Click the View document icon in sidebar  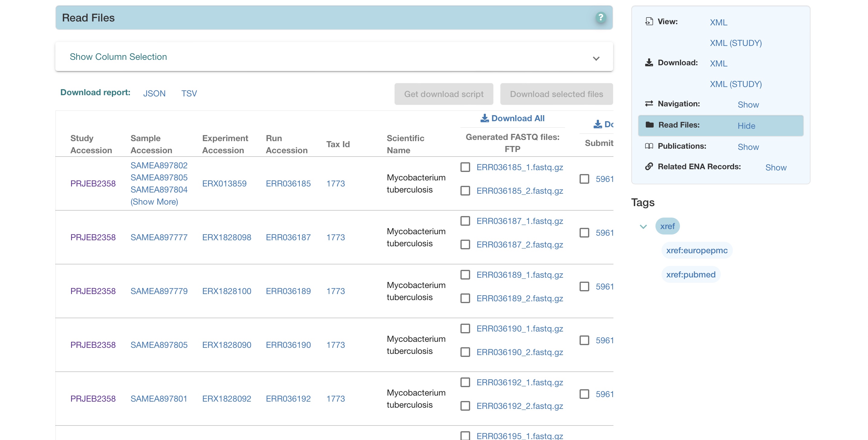[x=649, y=21]
